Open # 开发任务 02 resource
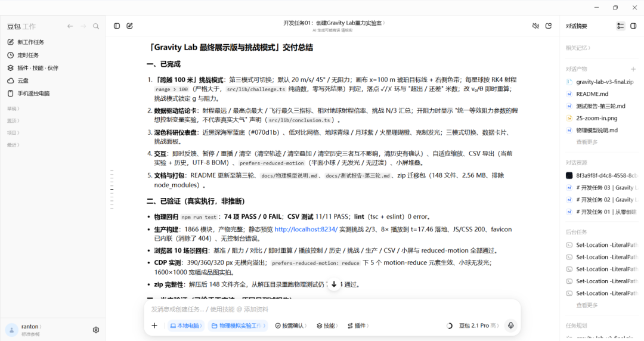The width and height of the screenshot is (644, 341). click(x=602, y=200)
